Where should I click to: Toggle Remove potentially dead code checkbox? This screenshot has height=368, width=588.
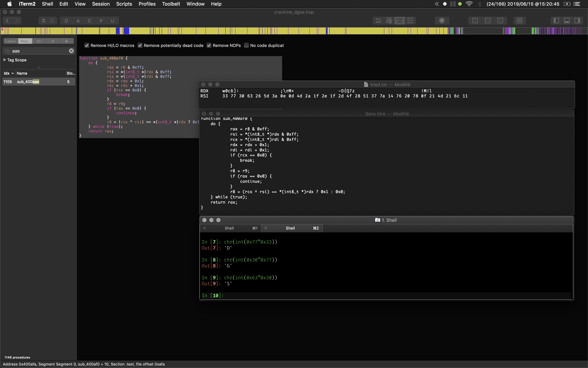pyautogui.click(x=140, y=45)
